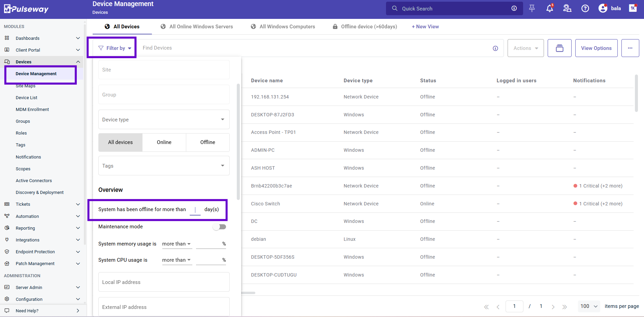Switch to the All Devices tab

pos(122,27)
